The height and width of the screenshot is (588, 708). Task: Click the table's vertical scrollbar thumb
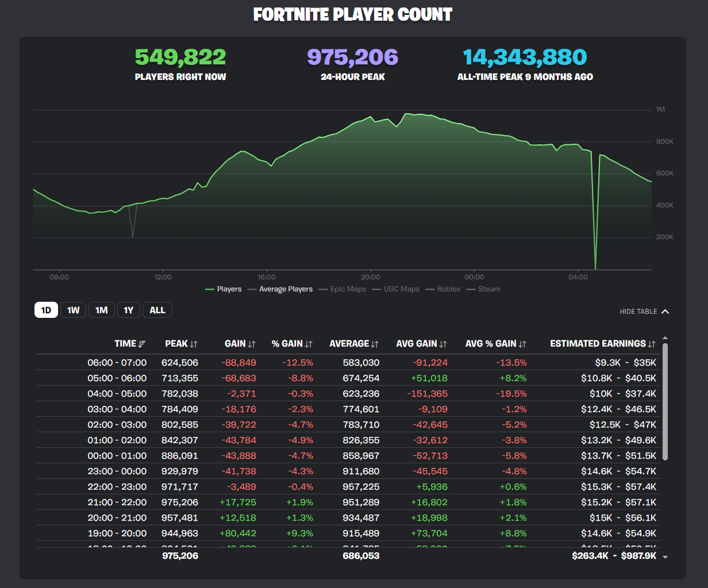(x=665, y=402)
